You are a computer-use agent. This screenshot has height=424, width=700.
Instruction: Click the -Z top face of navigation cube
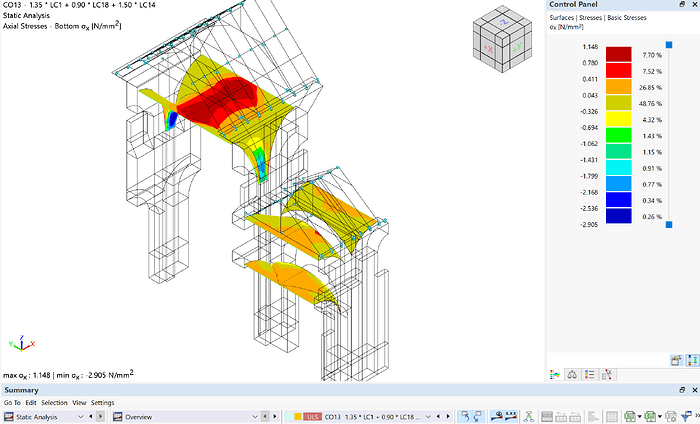[503, 22]
